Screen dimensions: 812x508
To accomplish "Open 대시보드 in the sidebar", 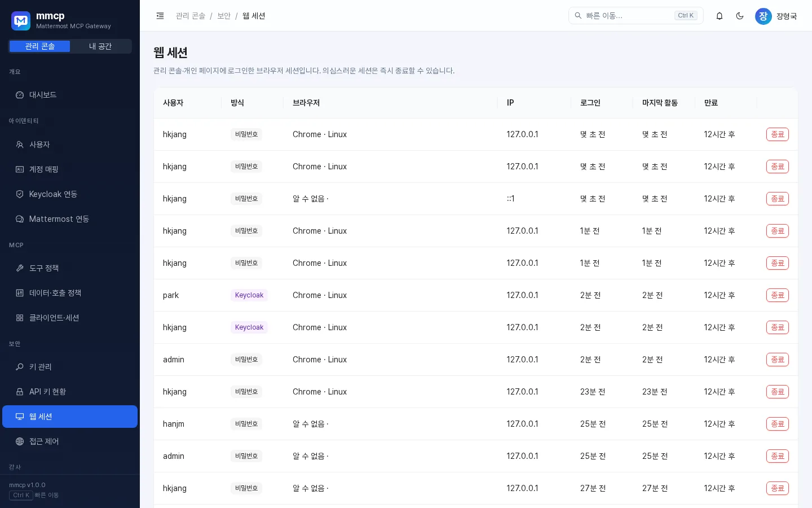I will click(x=70, y=95).
